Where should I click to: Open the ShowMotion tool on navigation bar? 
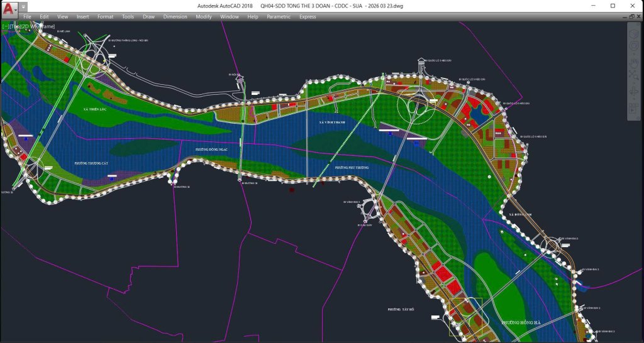634,107
